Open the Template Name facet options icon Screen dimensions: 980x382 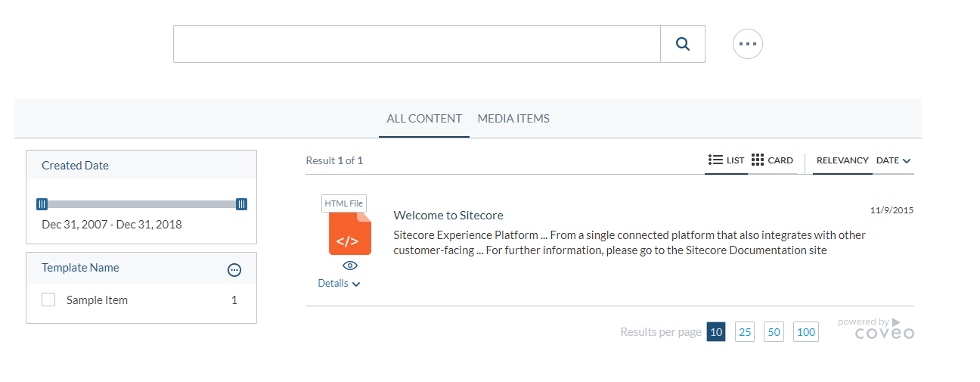point(234,270)
